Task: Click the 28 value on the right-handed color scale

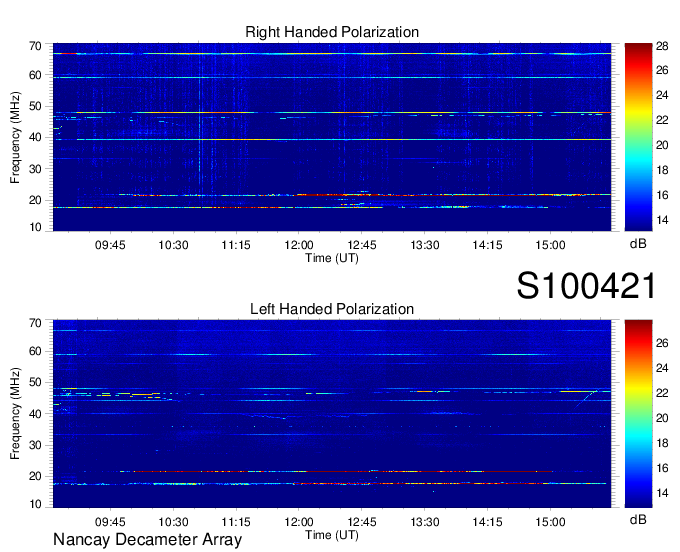Action: 662,46
